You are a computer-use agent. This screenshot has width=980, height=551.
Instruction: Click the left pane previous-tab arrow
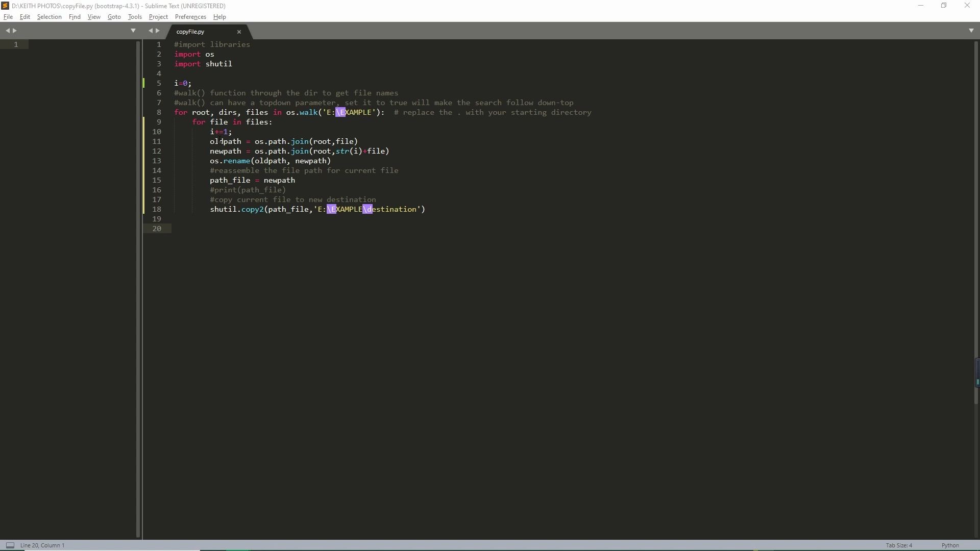pos(8,31)
